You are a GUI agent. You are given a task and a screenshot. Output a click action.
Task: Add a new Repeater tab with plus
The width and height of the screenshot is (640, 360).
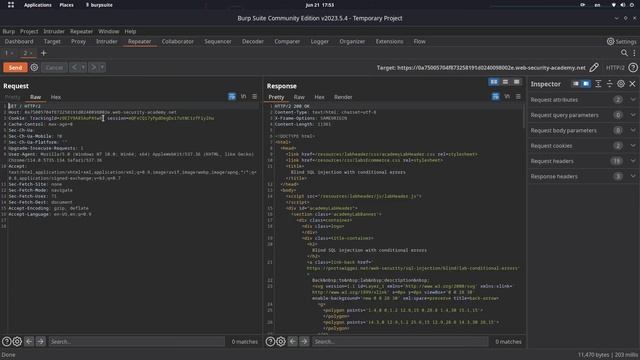tap(44, 53)
